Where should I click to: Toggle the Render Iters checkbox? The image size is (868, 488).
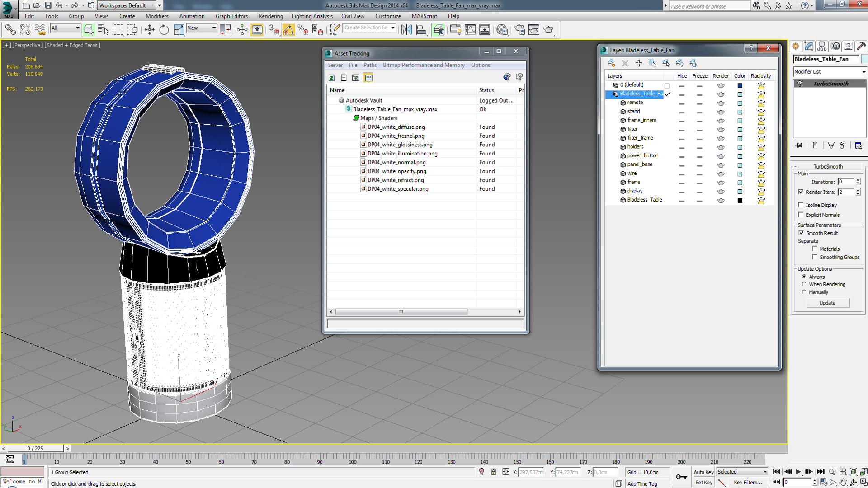tap(801, 192)
